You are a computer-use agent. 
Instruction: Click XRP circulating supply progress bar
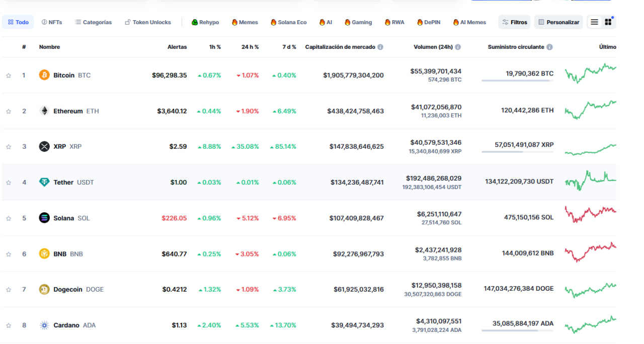coord(517,151)
